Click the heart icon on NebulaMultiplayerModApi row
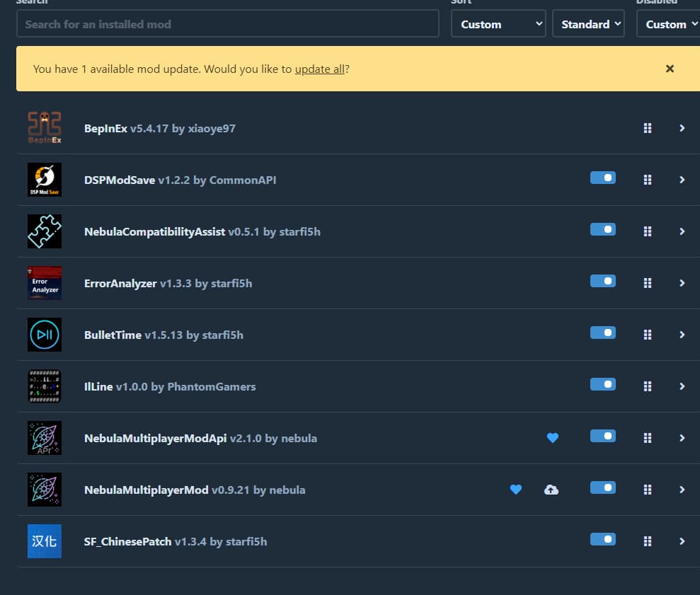700x595 pixels. coord(553,438)
